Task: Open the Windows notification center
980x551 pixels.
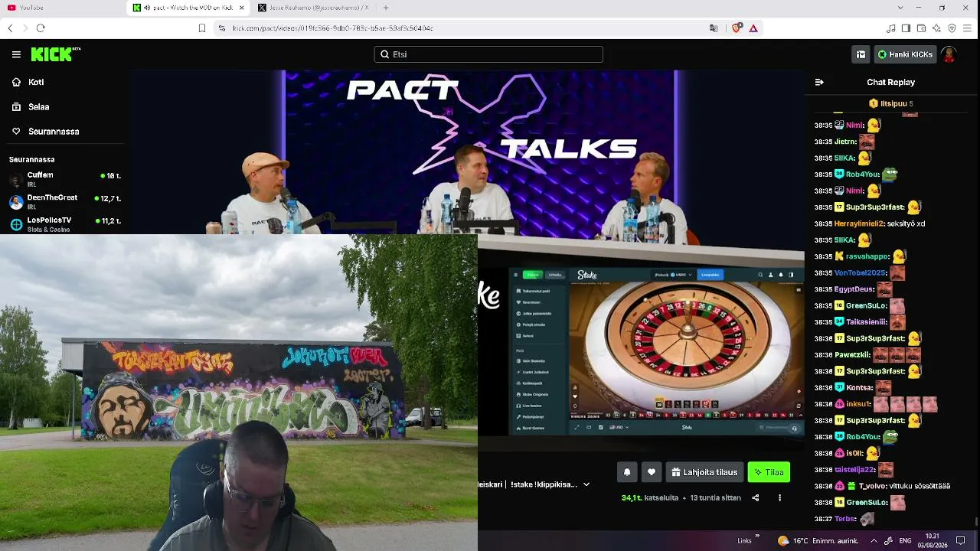Action: pos(962,540)
